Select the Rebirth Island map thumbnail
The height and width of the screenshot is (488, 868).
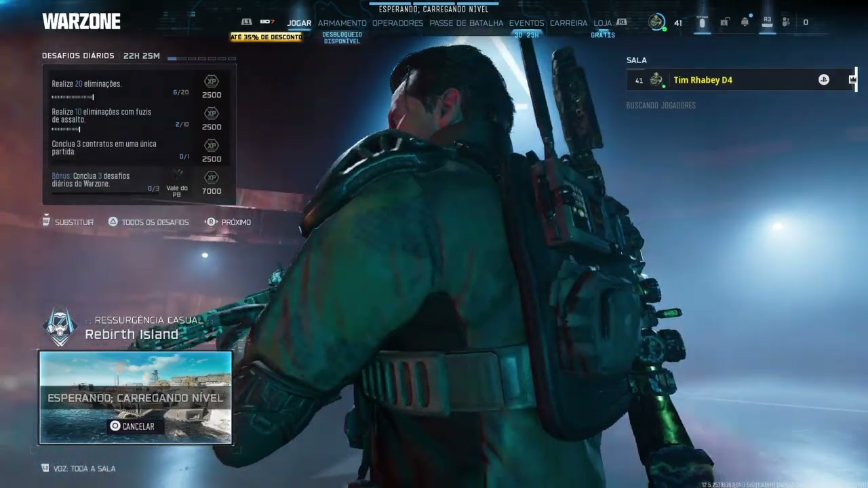tap(136, 397)
